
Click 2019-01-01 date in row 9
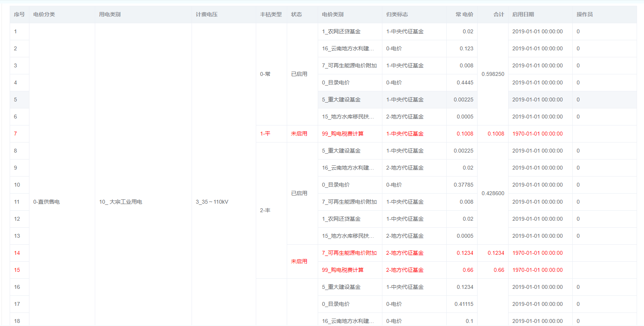538,168
